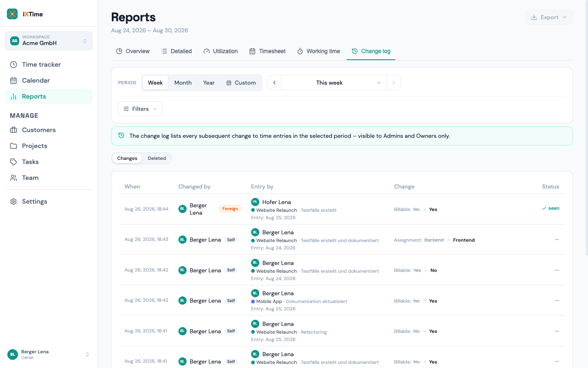Open Settings from sidebar
This screenshot has width=588, height=368.
(x=49, y=202)
